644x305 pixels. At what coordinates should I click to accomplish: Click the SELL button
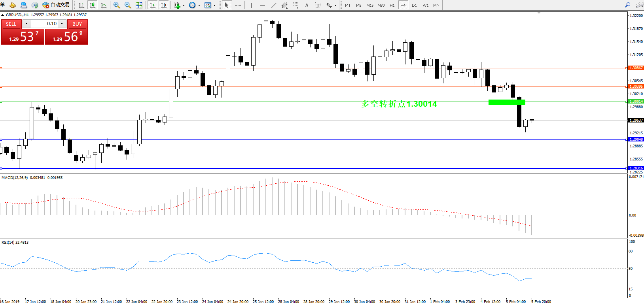[11, 24]
